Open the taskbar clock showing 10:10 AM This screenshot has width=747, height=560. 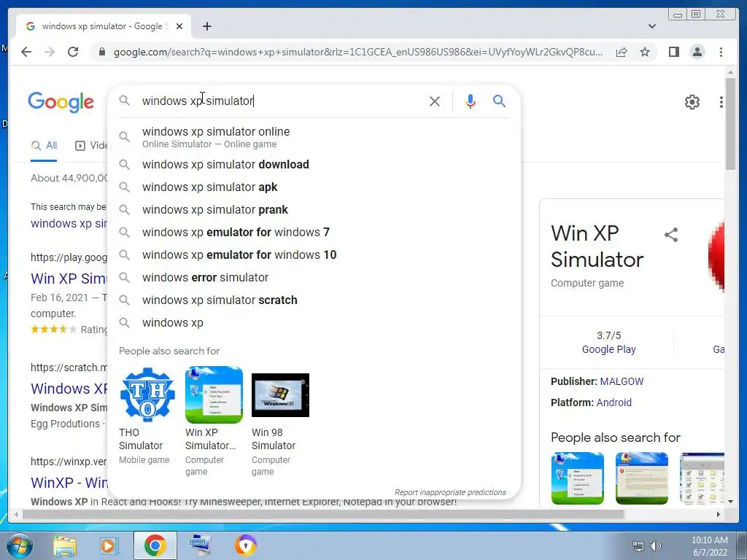coord(709,546)
